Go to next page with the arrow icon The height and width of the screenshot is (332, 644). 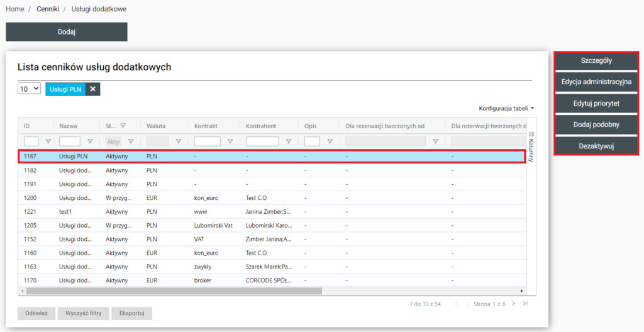(x=513, y=304)
